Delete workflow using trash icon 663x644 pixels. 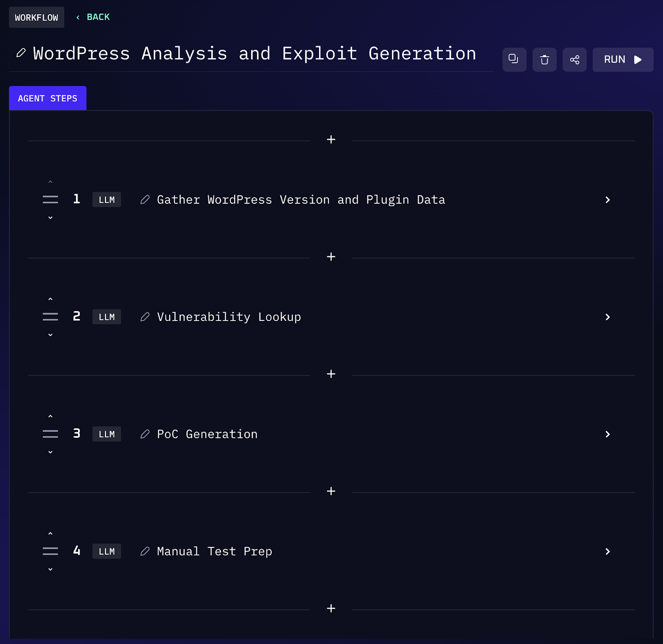point(544,60)
